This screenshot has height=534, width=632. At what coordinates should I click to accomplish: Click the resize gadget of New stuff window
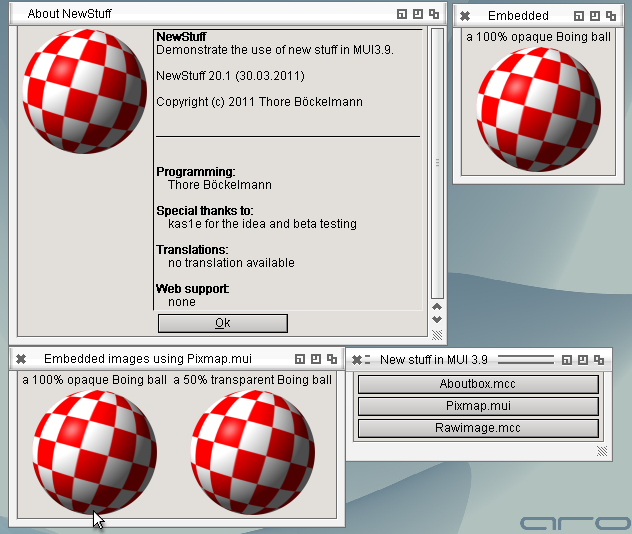pyautogui.click(x=602, y=451)
